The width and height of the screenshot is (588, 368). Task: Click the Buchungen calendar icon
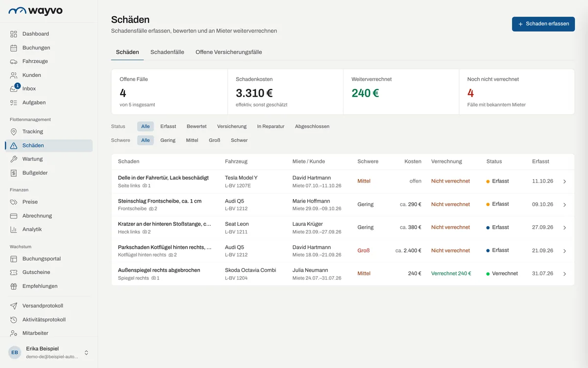[x=14, y=48]
